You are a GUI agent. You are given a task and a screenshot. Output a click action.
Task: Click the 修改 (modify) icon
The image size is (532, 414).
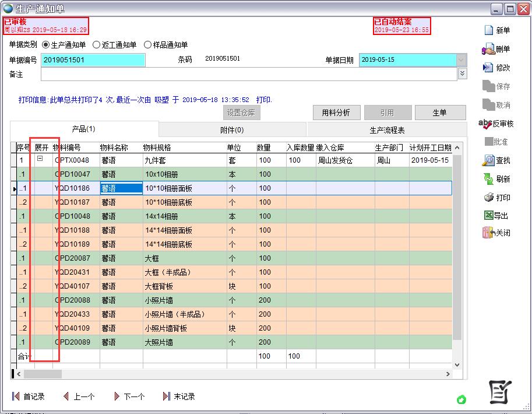[x=488, y=68]
